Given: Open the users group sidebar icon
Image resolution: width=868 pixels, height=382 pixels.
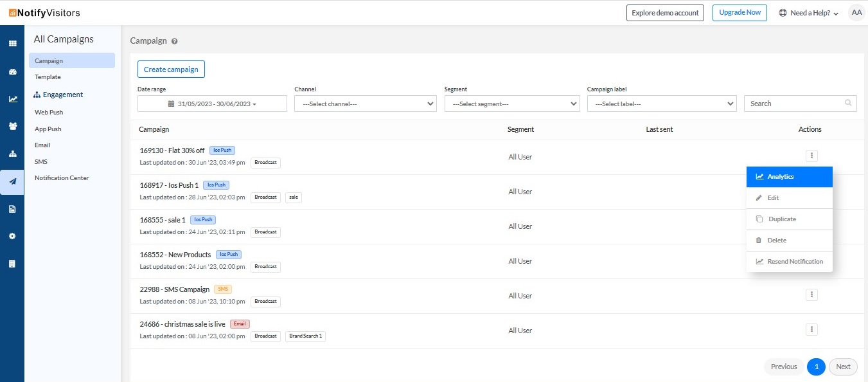Looking at the screenshot, I should tap(12, 126).
